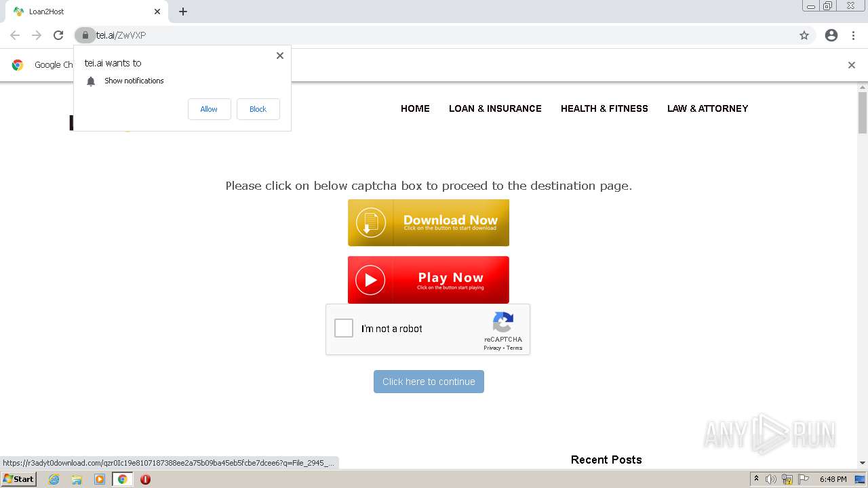Click the Action Center flag icon
The width and height of the screenshot is (868, 488).
[x=804, y=479]
